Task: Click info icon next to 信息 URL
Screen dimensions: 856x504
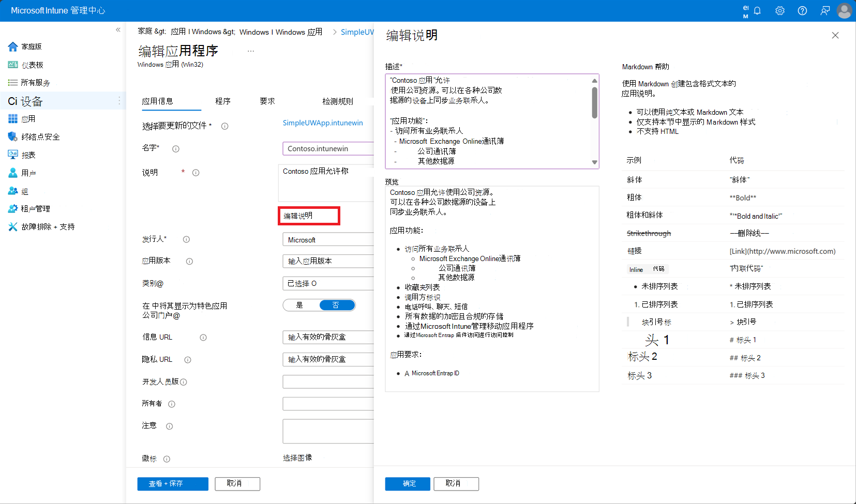Action: 203,338
